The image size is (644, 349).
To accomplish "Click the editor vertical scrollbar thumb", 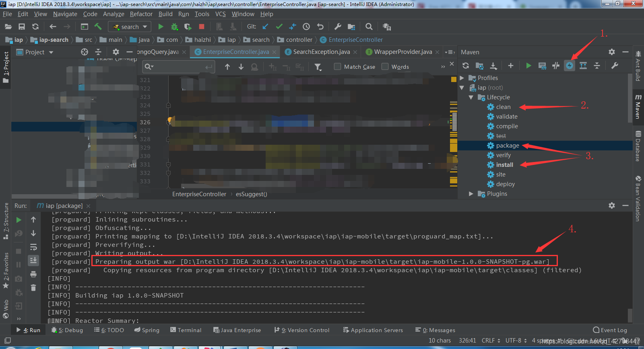I will pyautogui.click(x=454, y=122).
